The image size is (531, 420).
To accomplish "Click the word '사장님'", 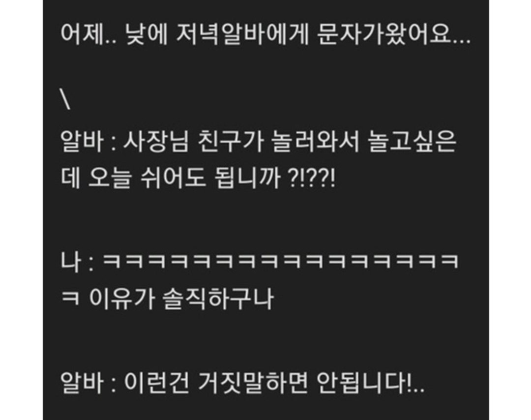I will (x=155, y=142).
